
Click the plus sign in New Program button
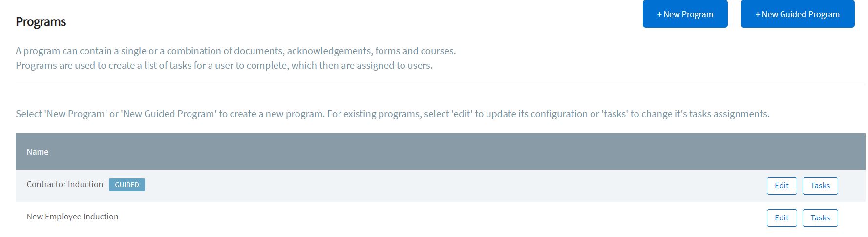(x=659, y=15)
